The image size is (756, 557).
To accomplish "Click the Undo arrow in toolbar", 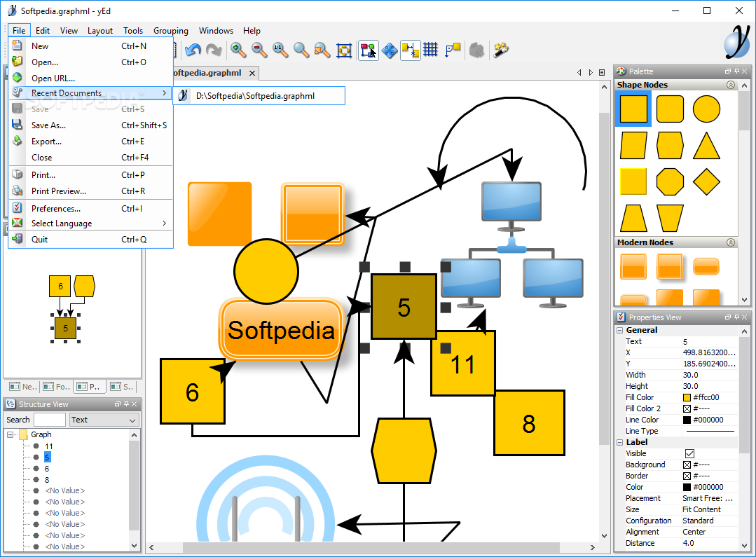I will (193, 50).
